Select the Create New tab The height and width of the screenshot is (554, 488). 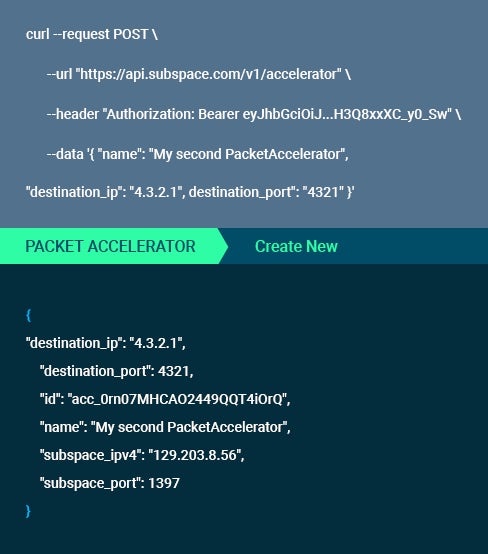pyautogui.click(x=296, y=246)
